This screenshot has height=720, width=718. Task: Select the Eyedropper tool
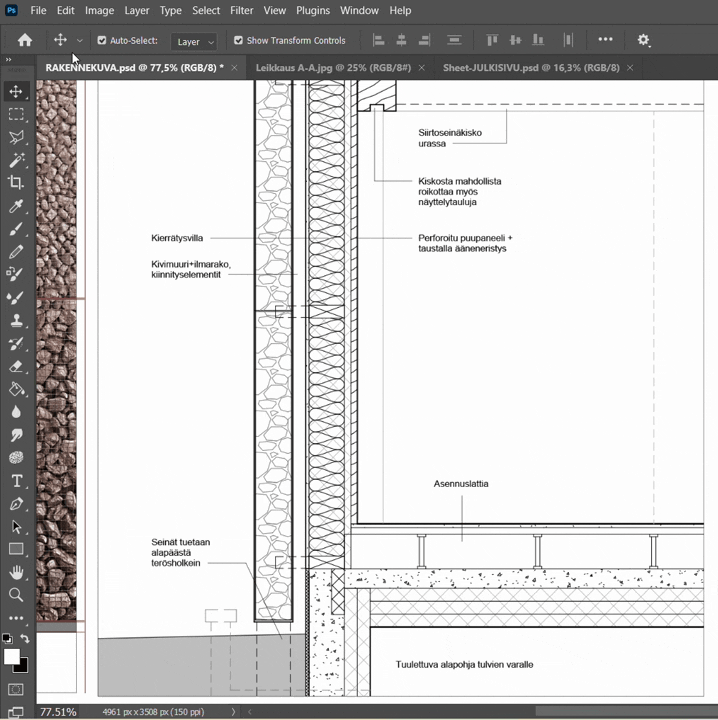(16, 206)
